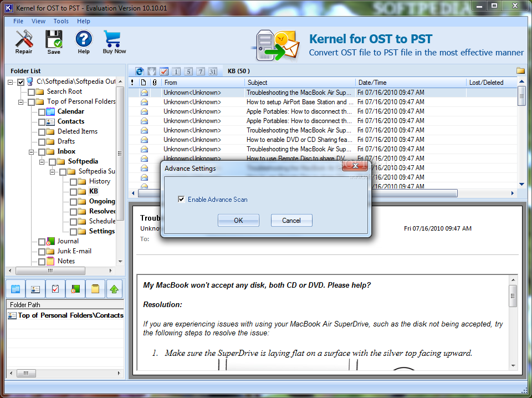The image size is (532, 398).
Task: Select 'How to enable DVD or CD Sharing' message
Action: click(x=323, y=140)
